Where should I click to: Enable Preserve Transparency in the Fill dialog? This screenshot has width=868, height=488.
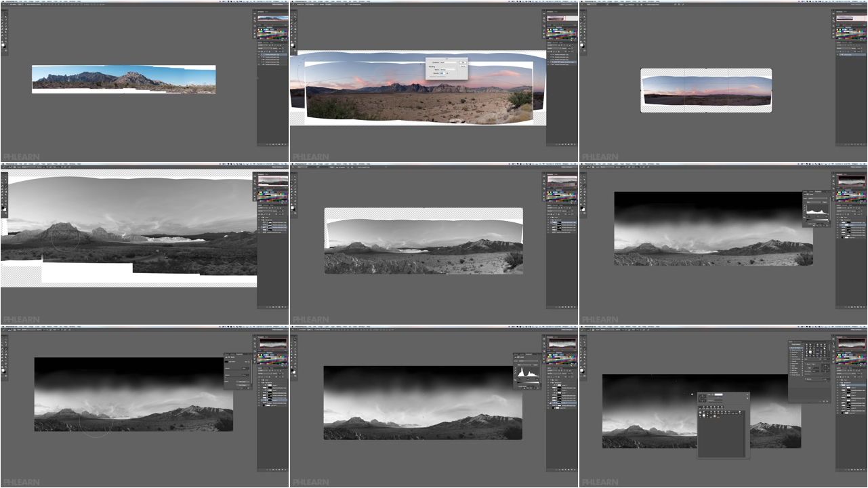[429, 77]
